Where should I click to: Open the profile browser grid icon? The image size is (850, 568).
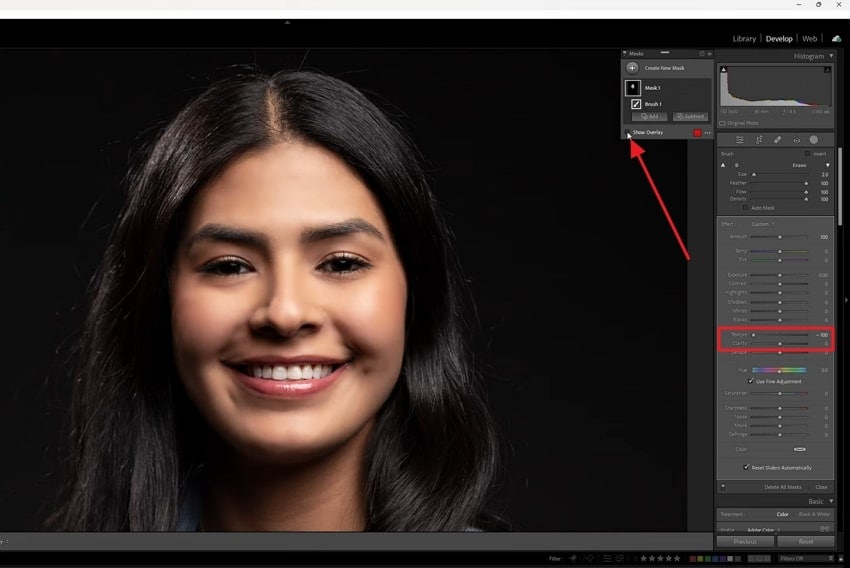[x=825, y=528]
